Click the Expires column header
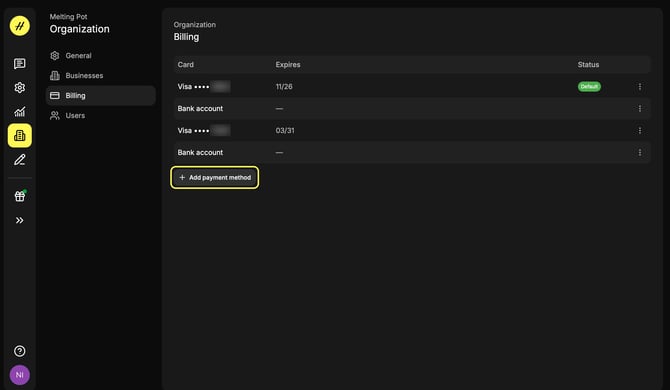This screenshot has height=390, width=670. click(288, 65)
